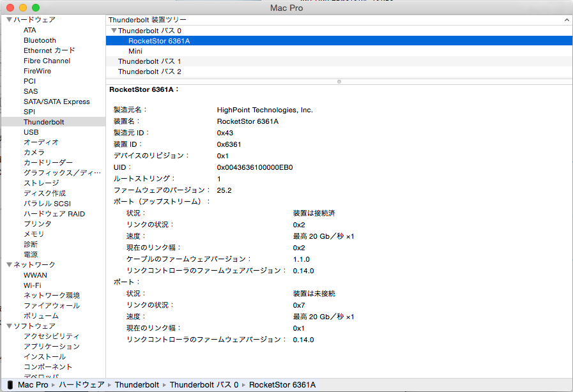Viewport: 573px width, 392px height.
Task: Minimize the Mac Pro window
Action: (x=23, y=7)
